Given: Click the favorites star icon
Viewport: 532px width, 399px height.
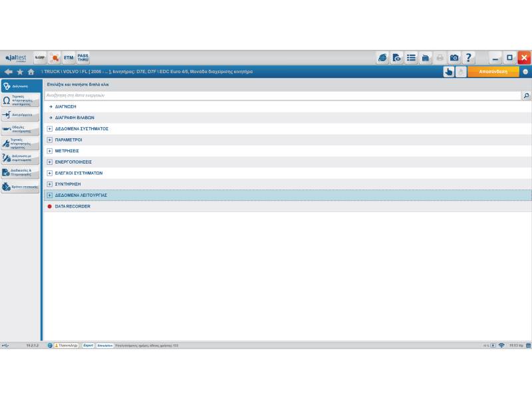Looking at the screenshot, I should 20,72.
